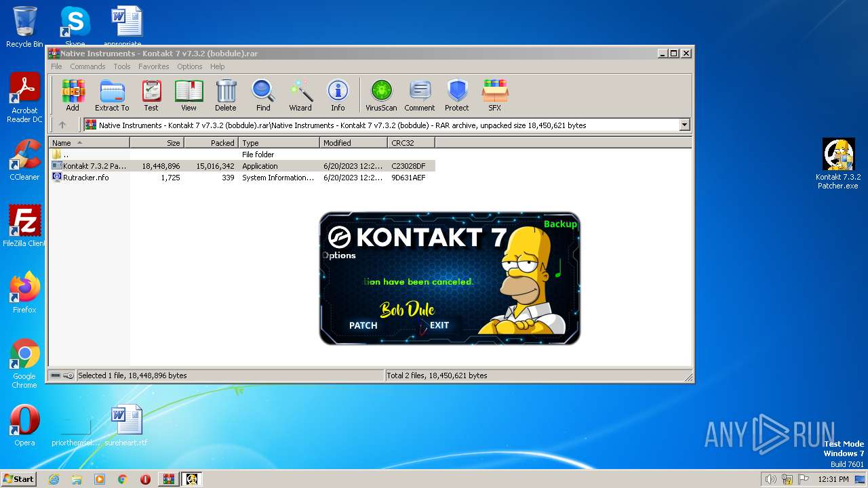Open FileZilla Client desktop shortcut

point(24,226)
